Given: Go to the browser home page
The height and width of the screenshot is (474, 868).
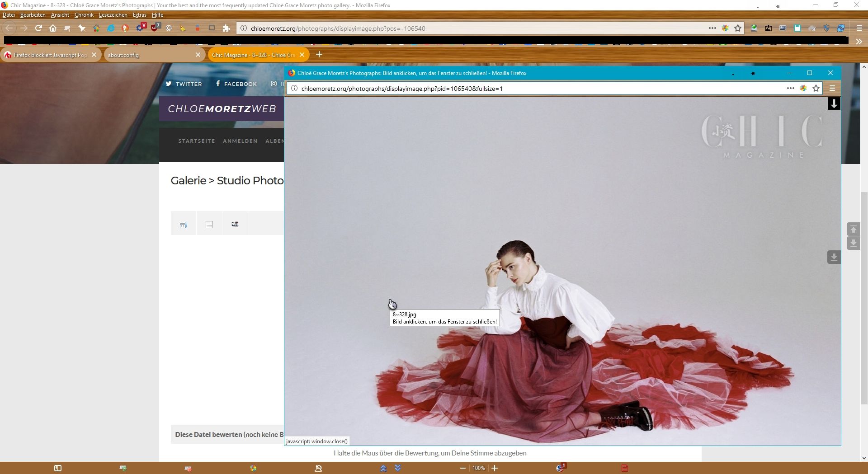Looking at the screenshot, I should point(53,28).
